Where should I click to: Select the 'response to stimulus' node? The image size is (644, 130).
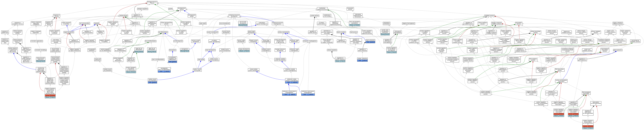[57, 15]
